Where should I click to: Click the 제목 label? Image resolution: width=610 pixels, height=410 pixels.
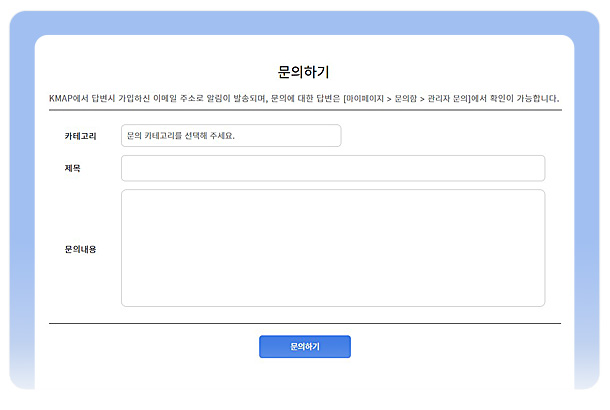(72, 168)
